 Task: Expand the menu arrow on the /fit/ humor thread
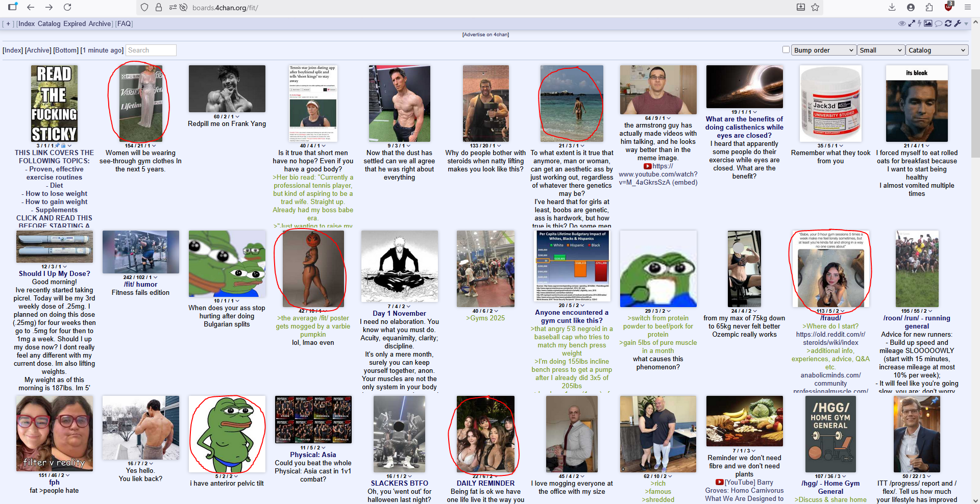pos(155,278)
